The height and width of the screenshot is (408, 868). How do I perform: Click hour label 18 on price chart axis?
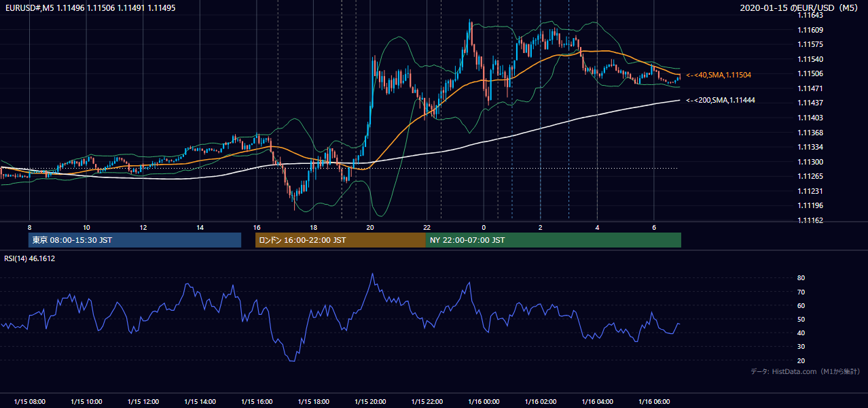[x=313, y=227]
